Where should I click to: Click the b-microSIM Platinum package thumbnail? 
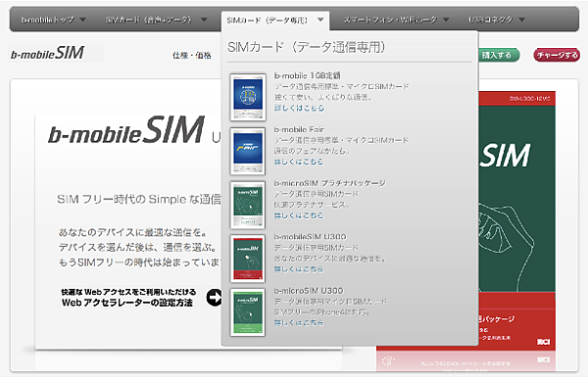[x=248, y=205]
